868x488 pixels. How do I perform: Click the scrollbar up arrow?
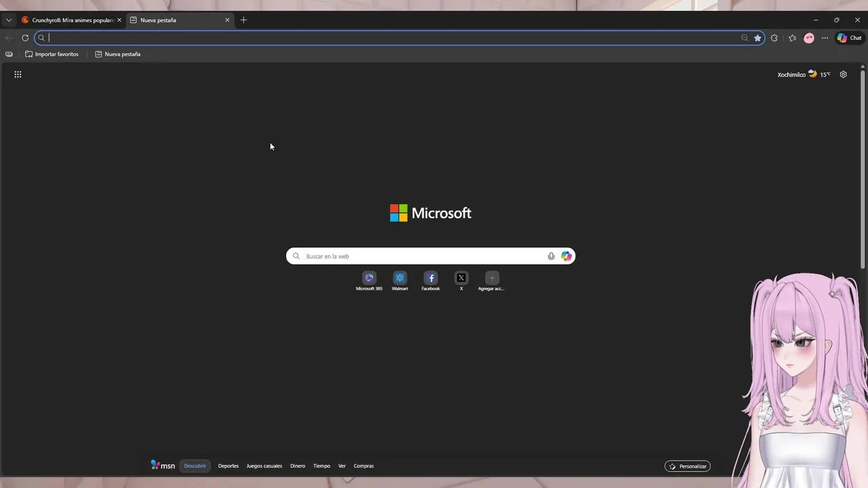pyautogui.click(x=863, y=66)
